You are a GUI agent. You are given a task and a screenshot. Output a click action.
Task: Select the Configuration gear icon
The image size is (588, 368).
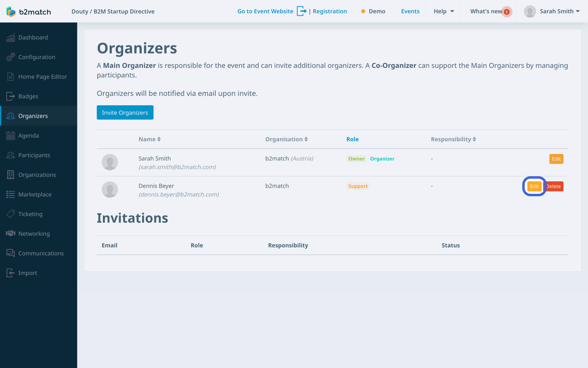[x=10, y=57]
